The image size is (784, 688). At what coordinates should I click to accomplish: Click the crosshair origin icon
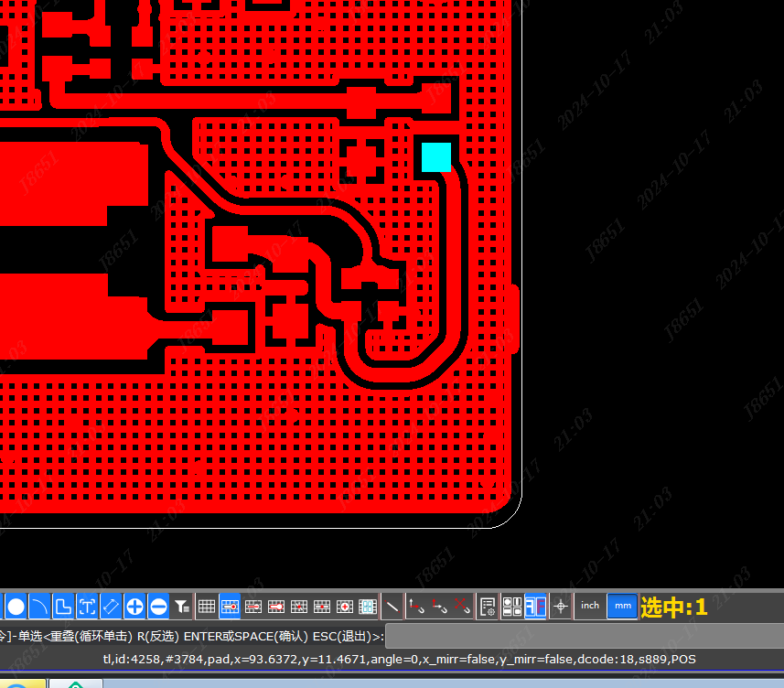click(x=560, y=606)
